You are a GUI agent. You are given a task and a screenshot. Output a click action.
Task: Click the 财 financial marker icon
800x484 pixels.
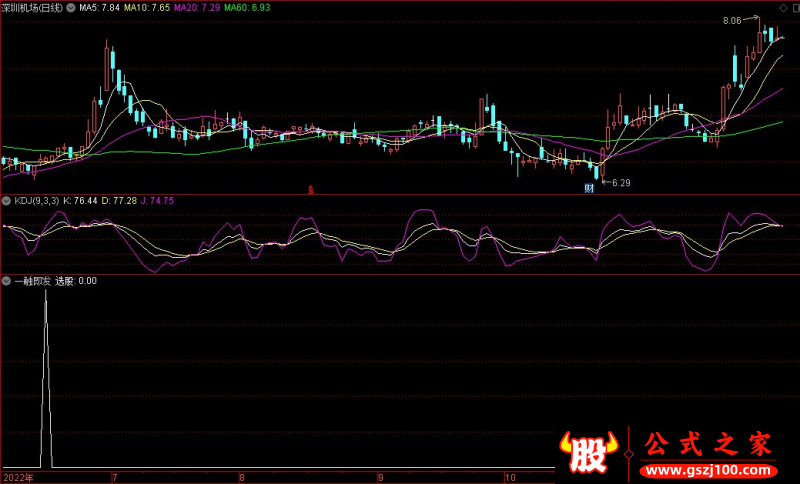click(590, 187)
